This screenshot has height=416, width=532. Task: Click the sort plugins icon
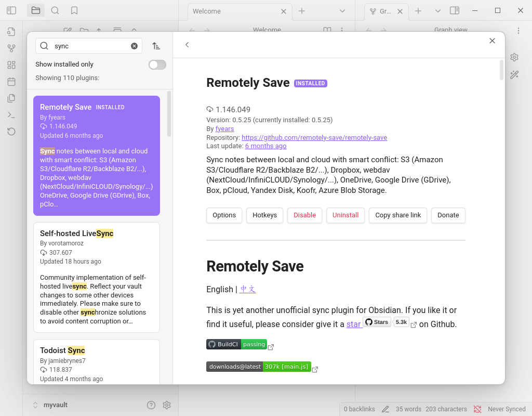pos(156,46)
